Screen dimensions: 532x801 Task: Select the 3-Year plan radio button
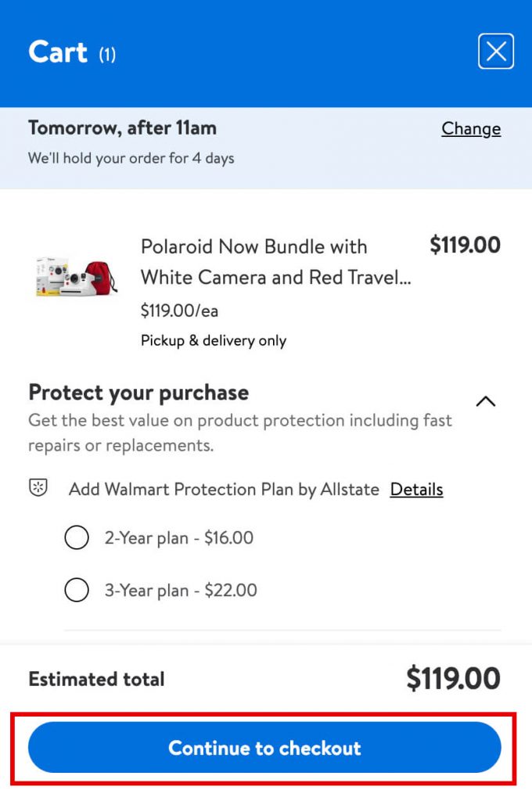tap(77, 590)
